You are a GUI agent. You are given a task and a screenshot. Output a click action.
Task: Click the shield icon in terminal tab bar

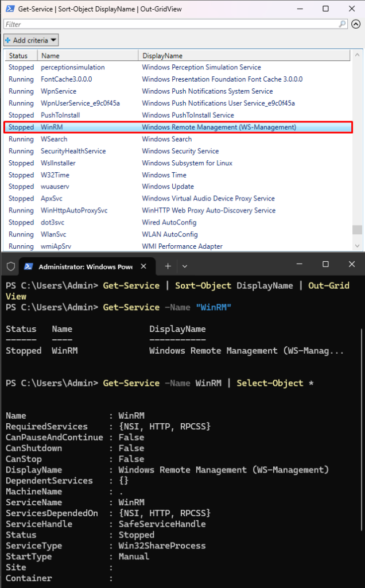(x=11, y=266)
